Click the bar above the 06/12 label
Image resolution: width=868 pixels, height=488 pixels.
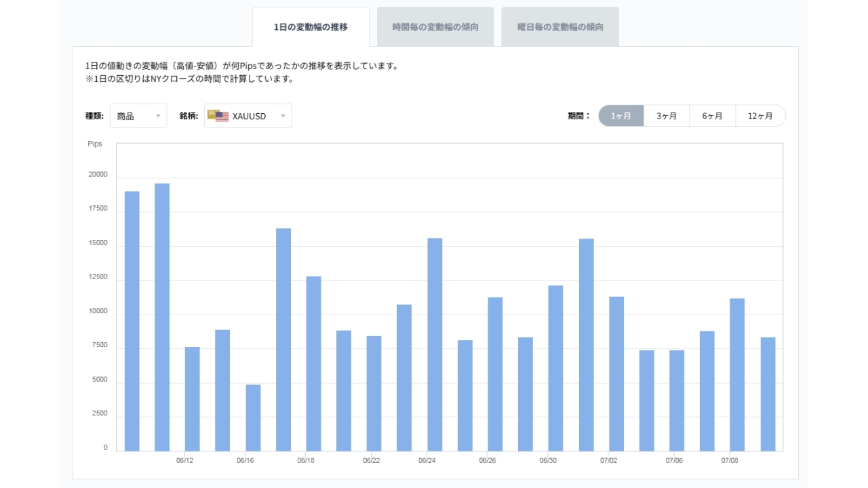click(193, 399)
